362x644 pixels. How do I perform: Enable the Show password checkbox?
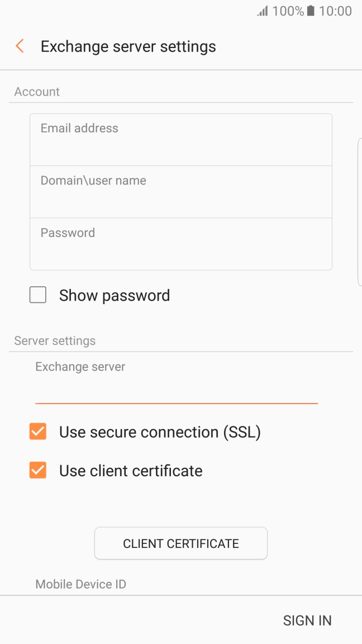pos(37,295)
